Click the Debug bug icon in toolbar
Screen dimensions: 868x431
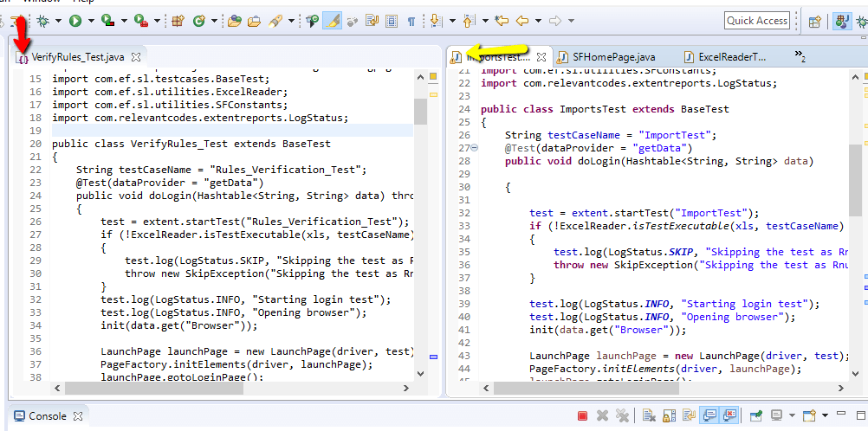[42, 20]
